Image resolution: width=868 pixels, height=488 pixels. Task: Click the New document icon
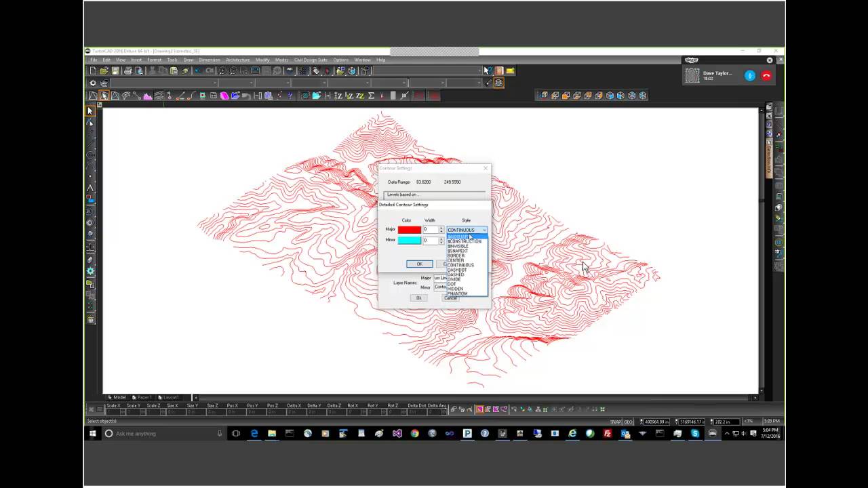(93, 70)
